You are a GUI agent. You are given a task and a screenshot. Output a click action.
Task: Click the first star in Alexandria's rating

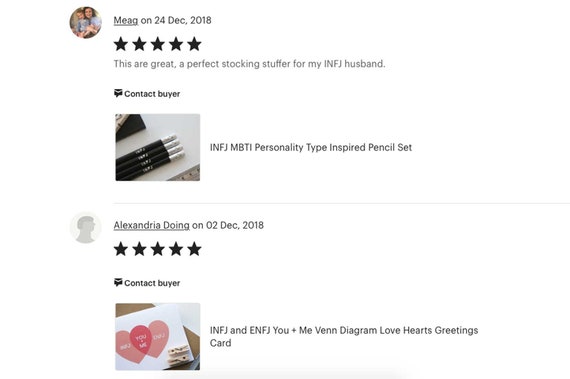point(121,249)
